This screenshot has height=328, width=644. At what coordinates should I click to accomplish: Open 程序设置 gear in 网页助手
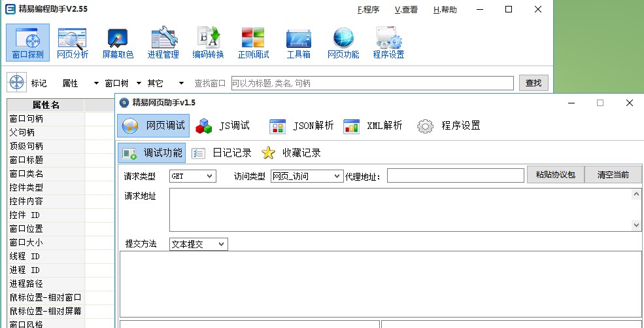point(448,126)
